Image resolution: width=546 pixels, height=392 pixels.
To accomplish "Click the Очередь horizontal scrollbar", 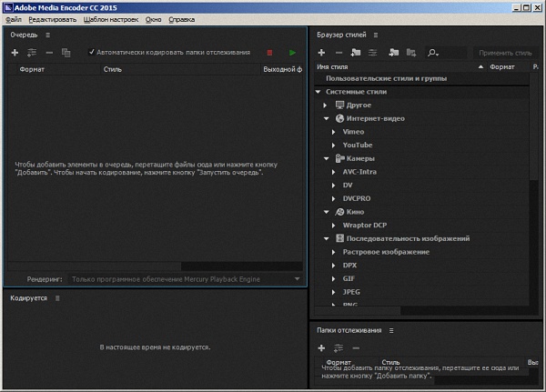I will 95,266.
